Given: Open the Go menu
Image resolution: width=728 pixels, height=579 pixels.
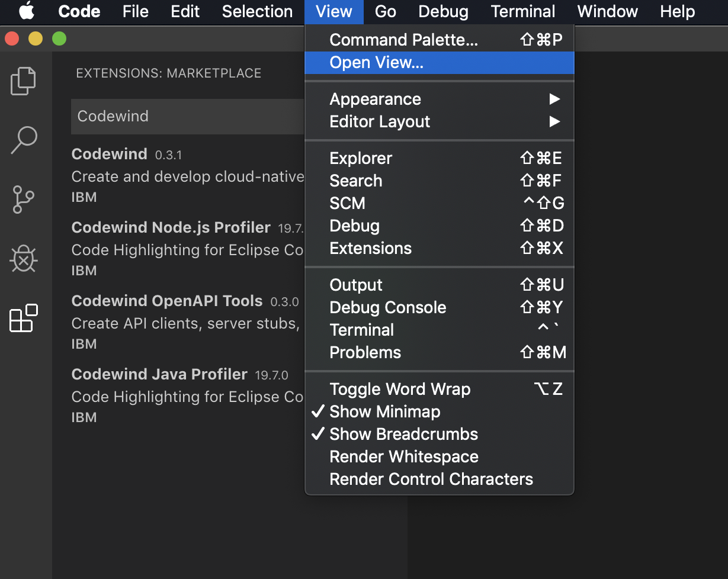Looking at the screenshot, I should tap(386, 11).
